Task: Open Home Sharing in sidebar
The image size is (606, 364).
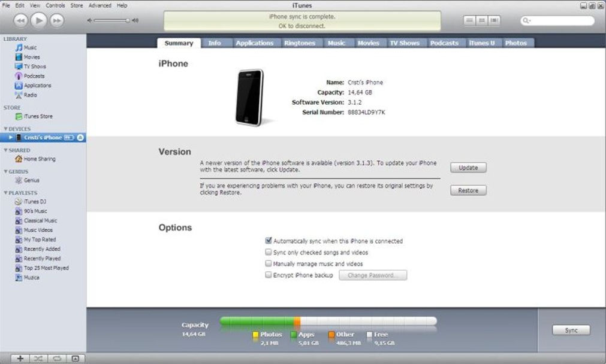Action: [x=39, y=159]
